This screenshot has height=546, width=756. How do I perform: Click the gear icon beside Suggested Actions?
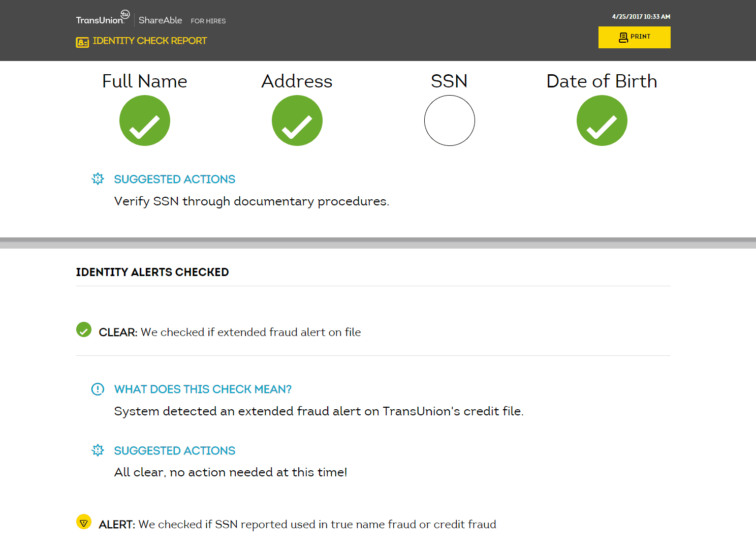coord(98,179)
